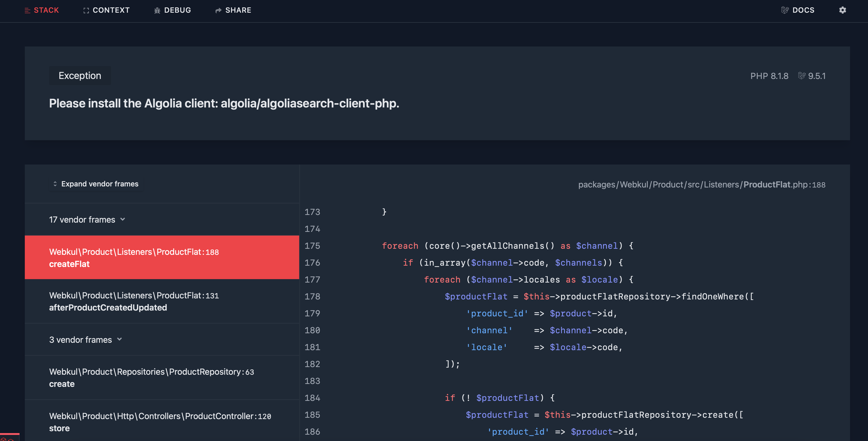Click the expand arrows icon beside vendor frames
The image size is (868, 441).
pyautogui.click(x=55, y=184)
